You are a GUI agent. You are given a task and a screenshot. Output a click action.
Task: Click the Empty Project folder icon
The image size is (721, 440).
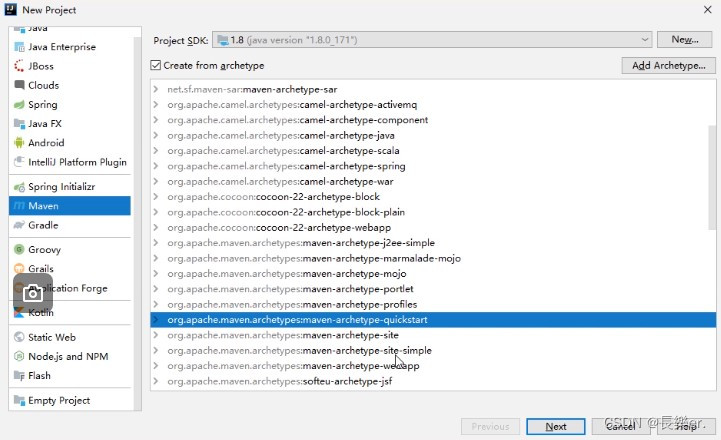tap(19, 400)
